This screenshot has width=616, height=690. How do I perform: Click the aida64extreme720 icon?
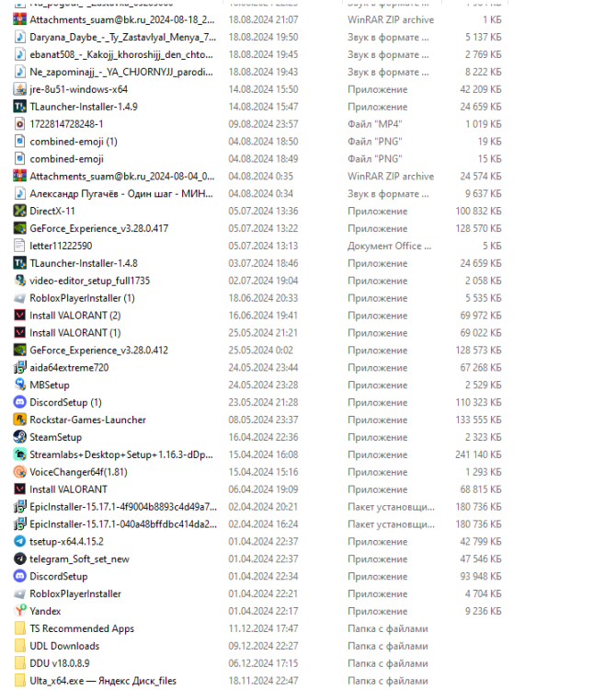tap(19, 367)
